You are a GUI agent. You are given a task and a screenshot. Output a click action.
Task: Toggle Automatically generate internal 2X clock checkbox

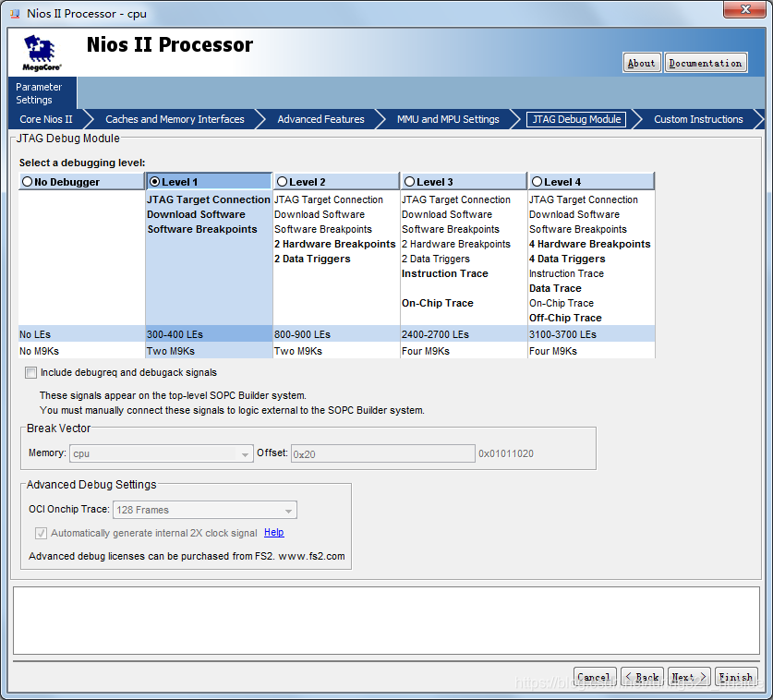tap(41, 534)
